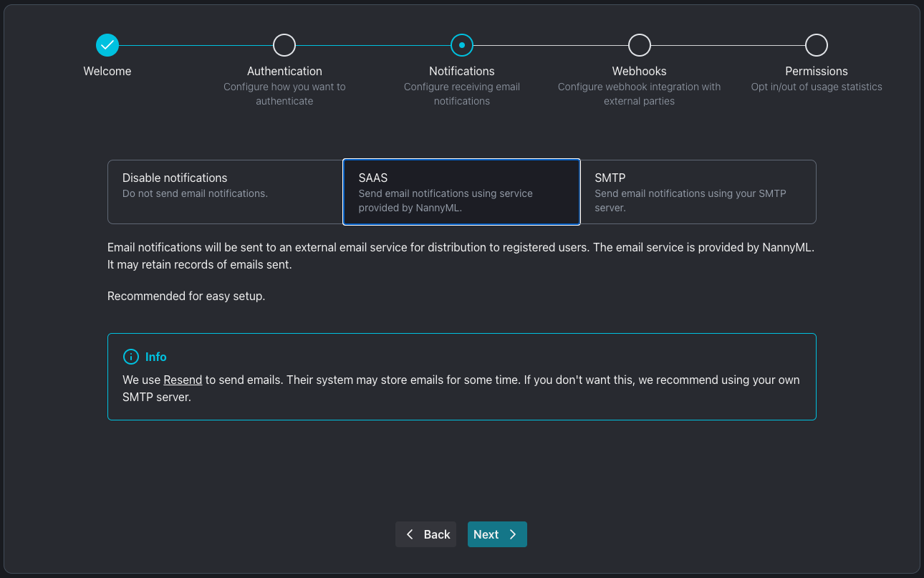
Task: Click the Permissions step circle
Action: (817, 45)
